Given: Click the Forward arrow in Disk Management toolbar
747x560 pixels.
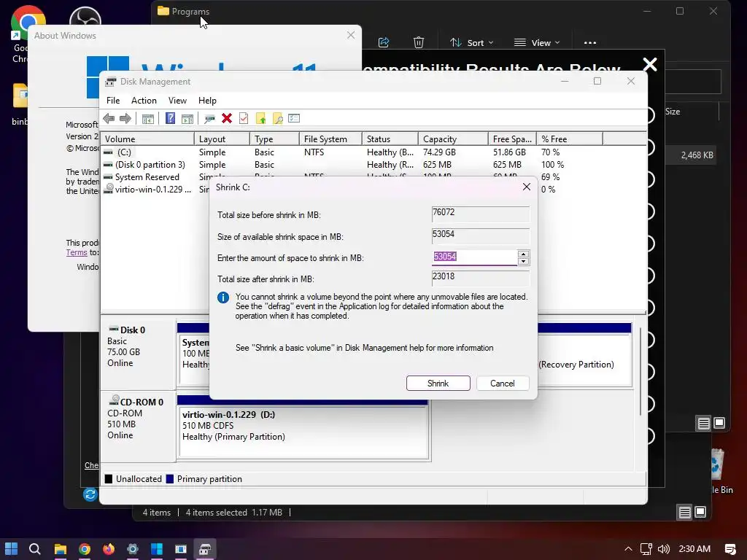Looking at the screenshot, I should tap(125, 119).
